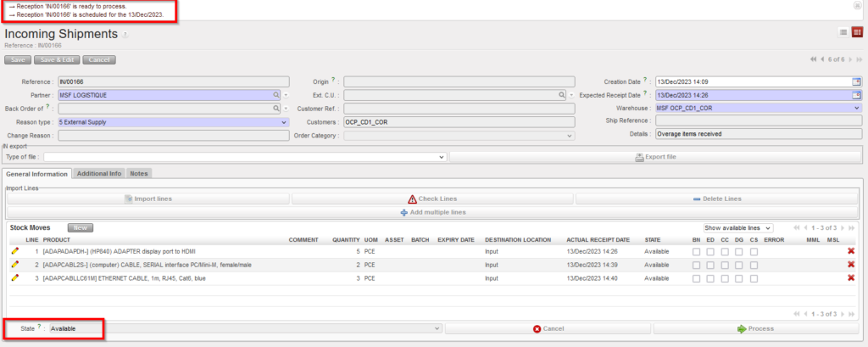Open the Type of file dropdown
868x347 pixels.
click(x=245, y=157)
